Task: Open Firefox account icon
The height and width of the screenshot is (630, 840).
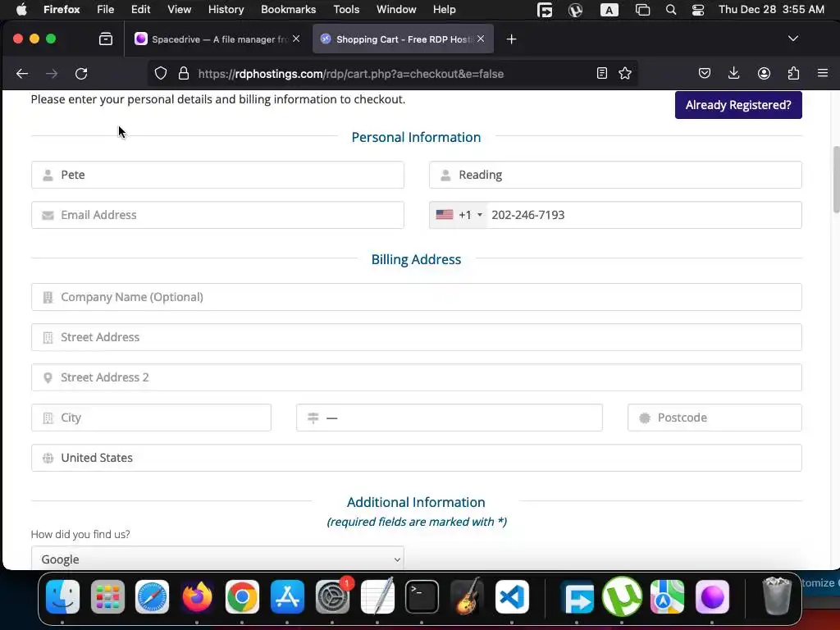Action: coord(764,73)
